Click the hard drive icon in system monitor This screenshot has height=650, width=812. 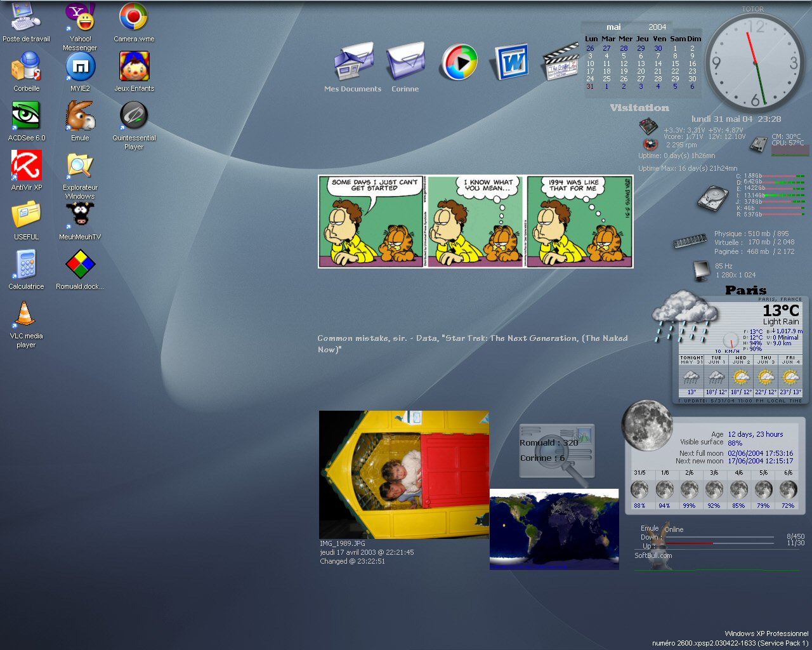click(712, 198)
